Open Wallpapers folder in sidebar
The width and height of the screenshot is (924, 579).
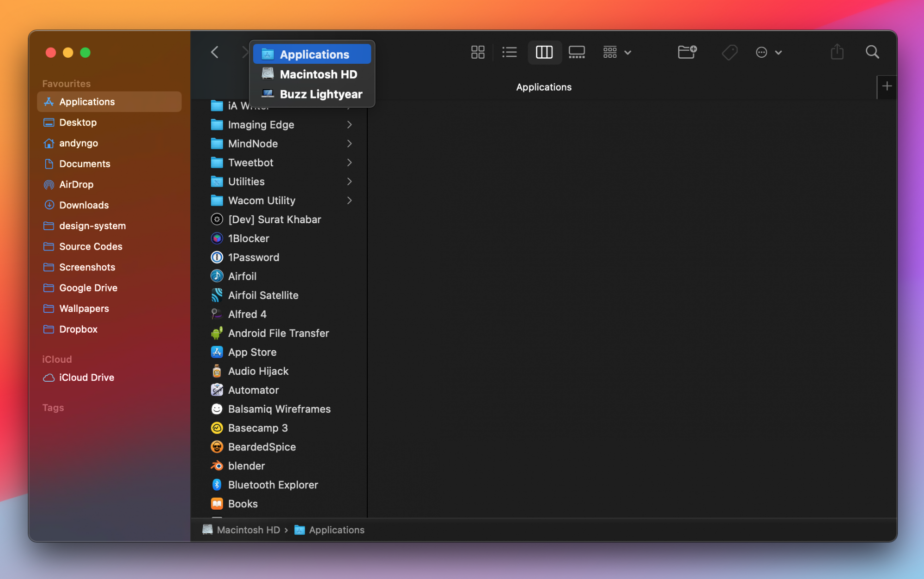tap(109, 309)
